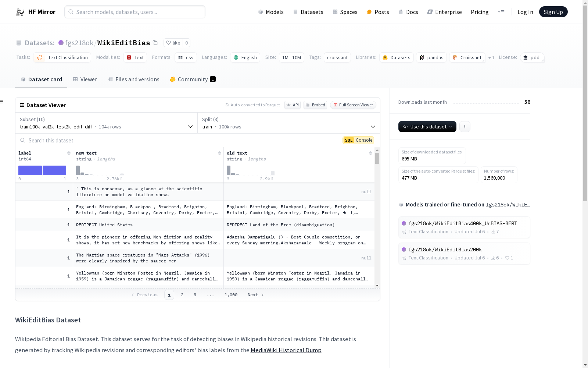Screen dimensions: 588x368
Task: Open the Use this dataset dropdown
Action: coord(427,127)
